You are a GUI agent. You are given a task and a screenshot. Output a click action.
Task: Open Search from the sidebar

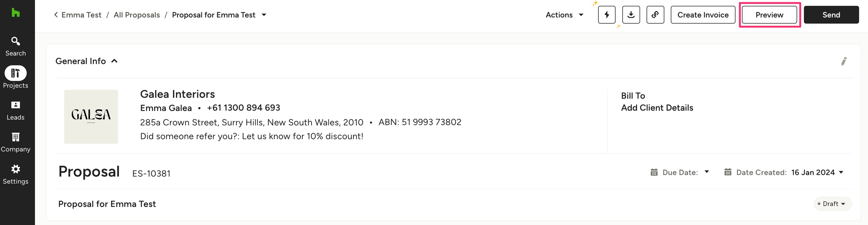click(16, 46)
